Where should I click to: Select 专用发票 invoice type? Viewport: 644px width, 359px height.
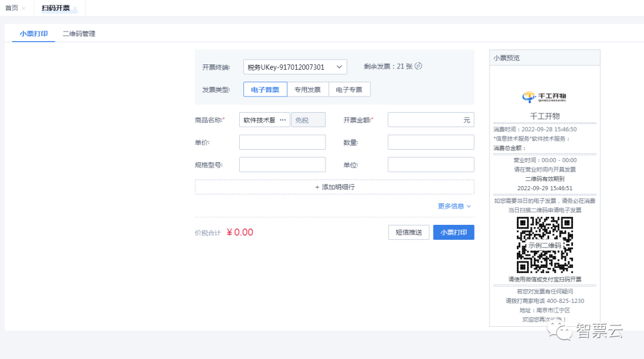click(x=308, y=89)
